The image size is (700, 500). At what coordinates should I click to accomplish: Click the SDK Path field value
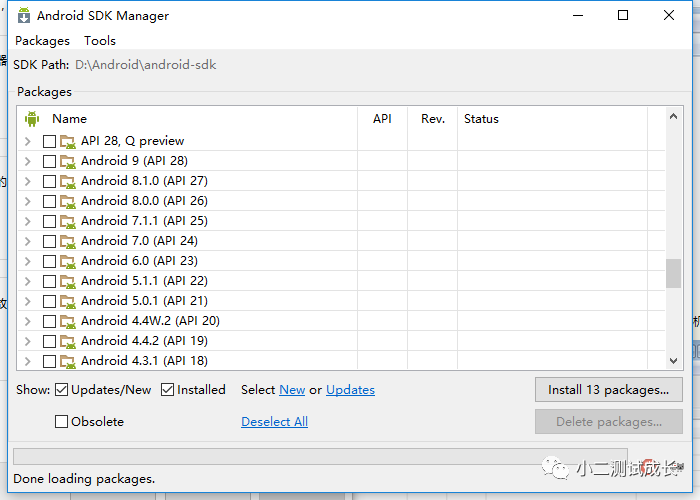click(x=146, y=65)
